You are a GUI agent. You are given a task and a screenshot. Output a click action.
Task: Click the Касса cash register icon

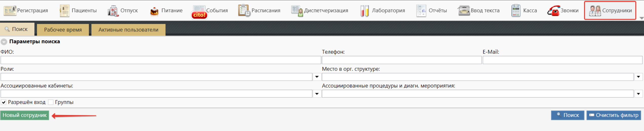pyautogui.click(x=516, y=11)
